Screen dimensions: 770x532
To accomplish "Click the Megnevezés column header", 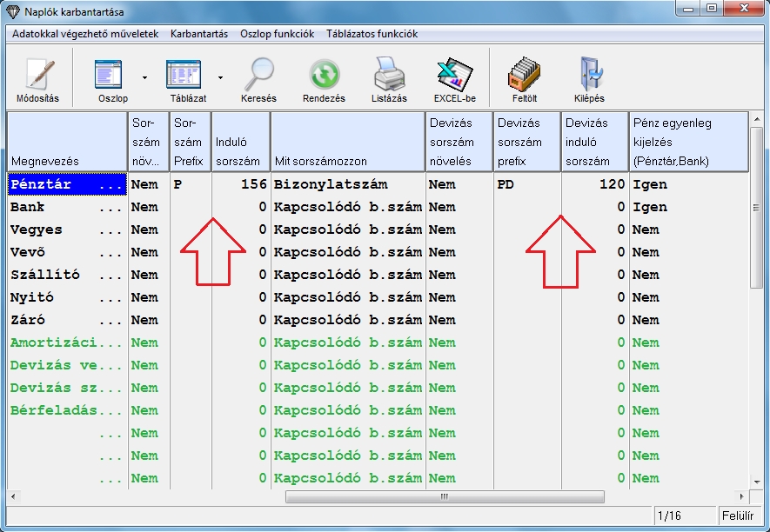I will (67, 142).
